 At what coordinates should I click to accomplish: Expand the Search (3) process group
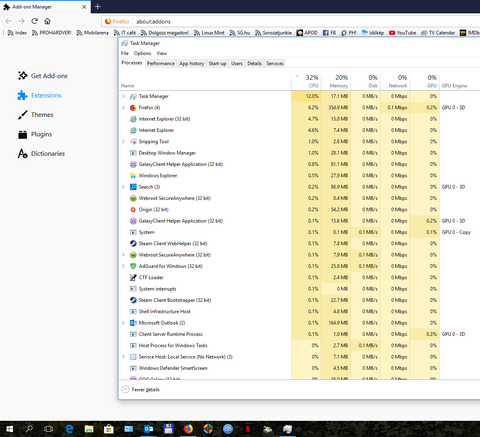click(x=123, y=187)
